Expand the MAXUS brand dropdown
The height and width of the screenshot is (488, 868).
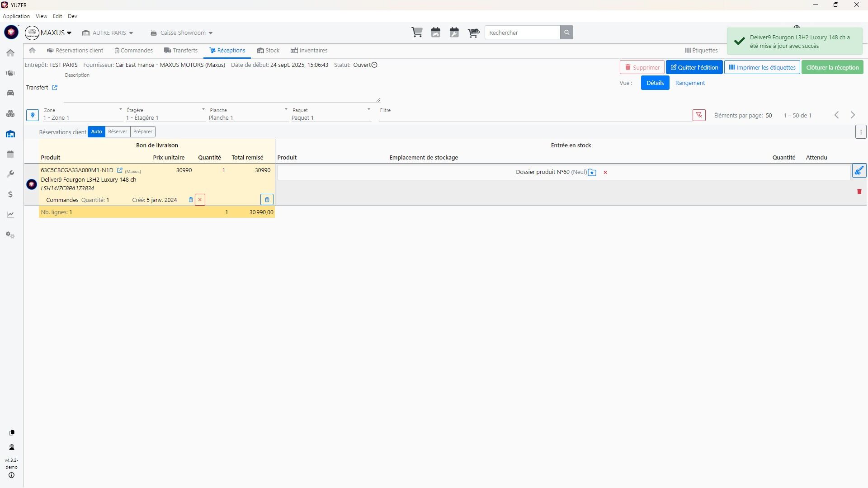(55, 33)
